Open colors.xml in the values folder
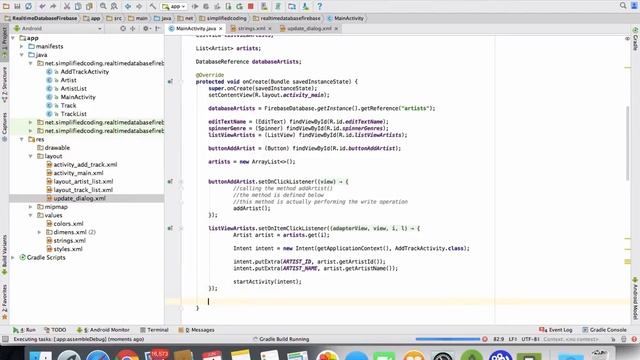The width and height of the screenshot is (640, 360). pos(68,224)
